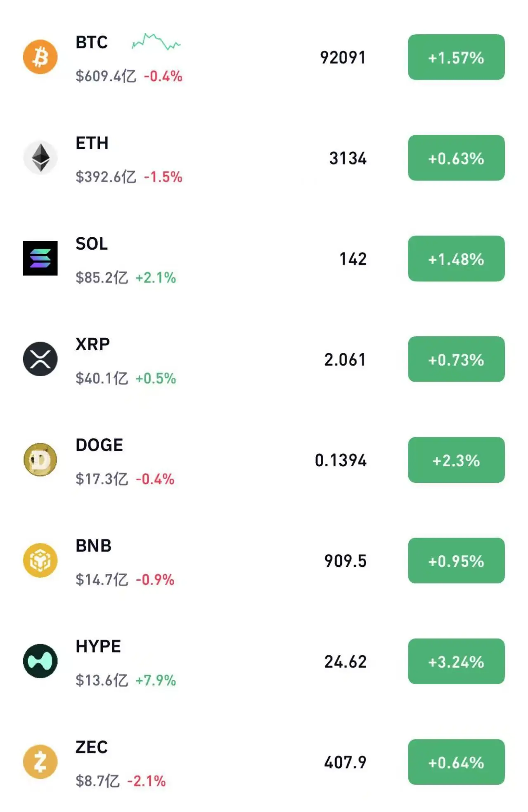The height and width of the screenshot is (812, 528).
Task: Click the HYPE +3.24% change button
Action: click(456, 661)
